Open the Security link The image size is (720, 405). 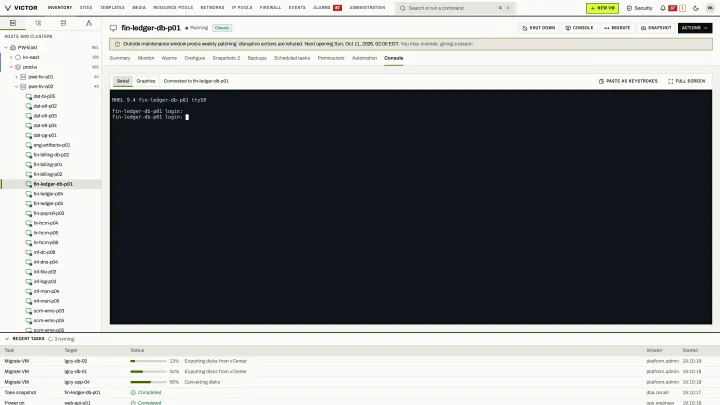coord(639,8)
